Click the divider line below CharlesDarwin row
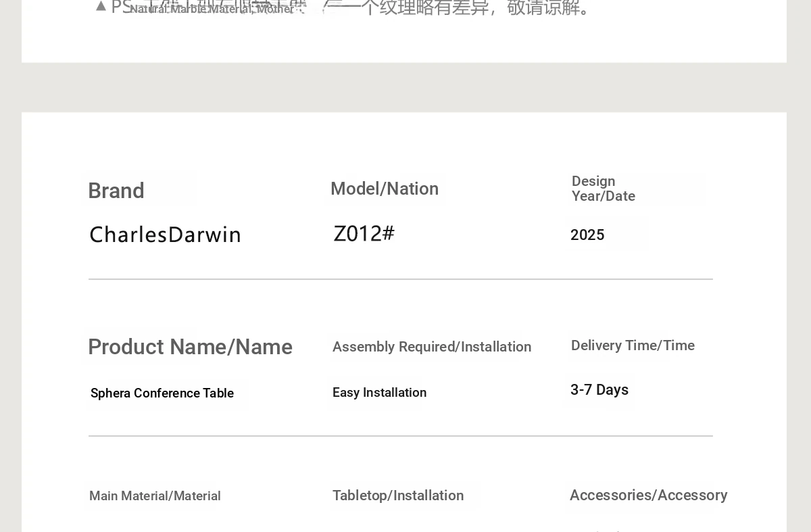The image size is (811, 532). [400, 279]
